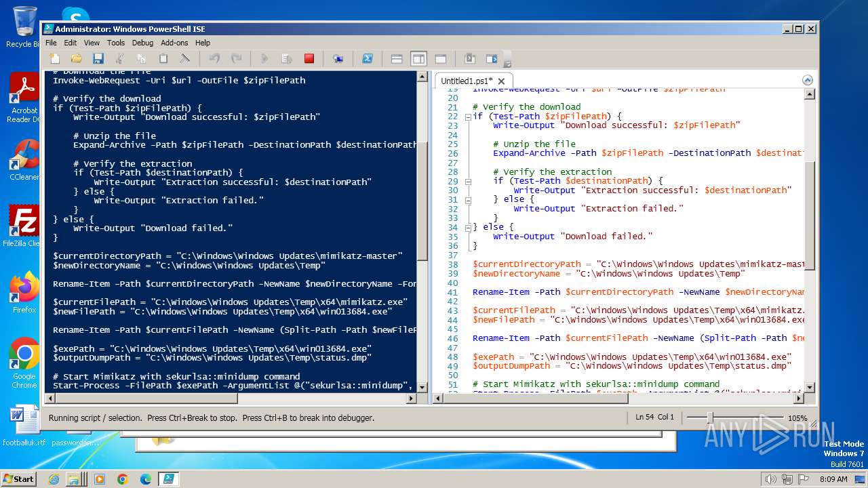Create a new script with New icon
This screenshot has width=868, height=488.
55,59
